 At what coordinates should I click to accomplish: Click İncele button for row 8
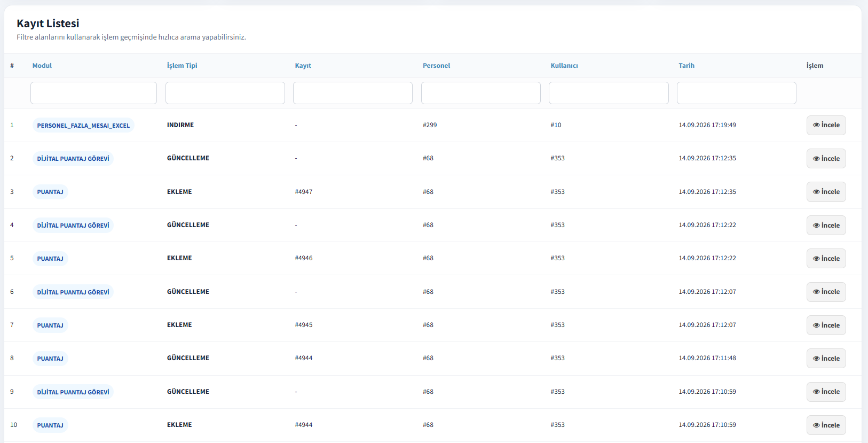click(826, 359)
